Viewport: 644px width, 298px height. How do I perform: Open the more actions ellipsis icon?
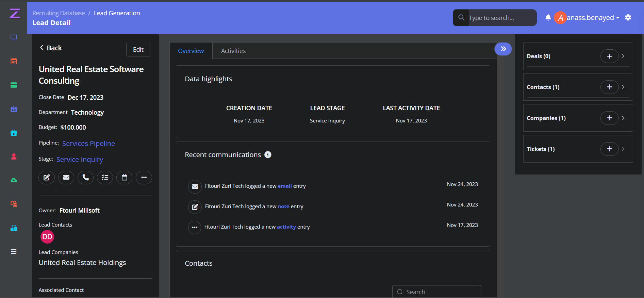click(x=144, y=178)
